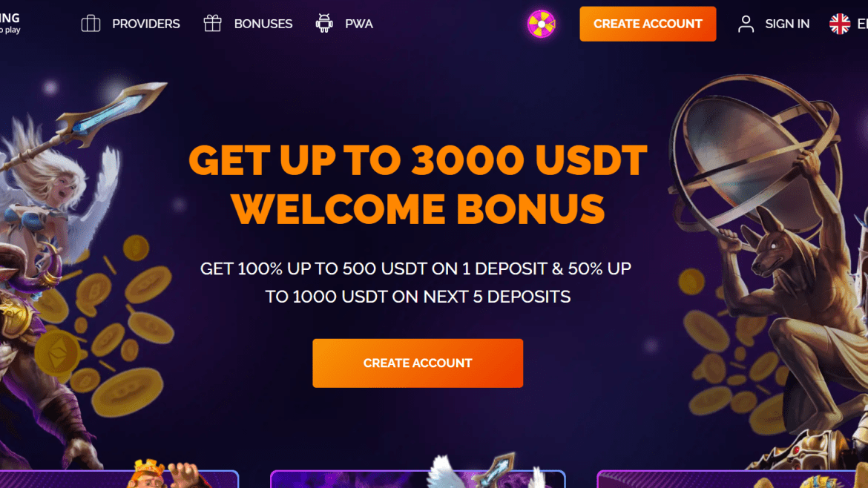Click the Welcome Bonus headline banner
Image resolution: width=868 pixels, height=488 pixels.
tap(418, 184)
